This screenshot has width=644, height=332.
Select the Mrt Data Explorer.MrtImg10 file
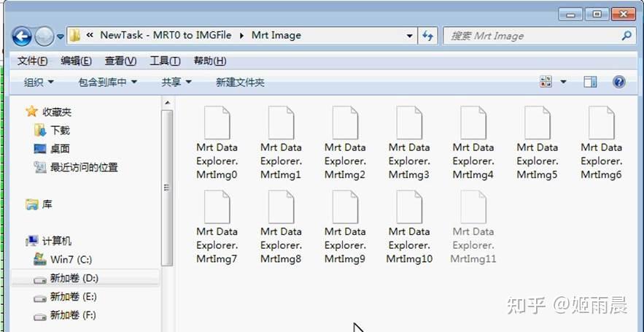[x=409, y=227]
